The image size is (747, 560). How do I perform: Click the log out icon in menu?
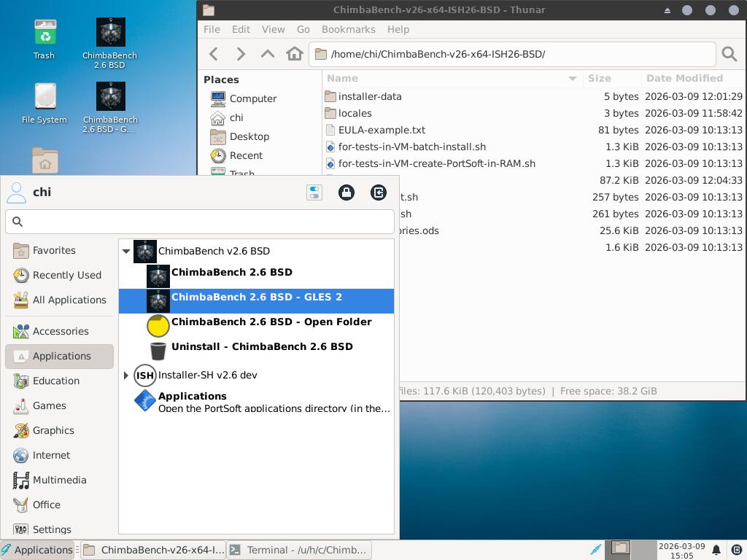point(379,192)
